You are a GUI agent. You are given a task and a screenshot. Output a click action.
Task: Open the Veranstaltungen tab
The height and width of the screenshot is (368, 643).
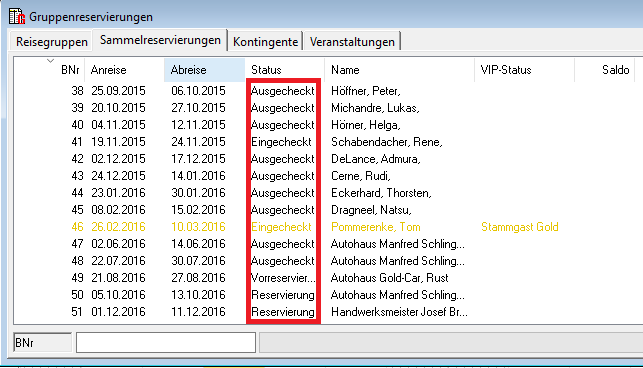click(x=352, y=42)
